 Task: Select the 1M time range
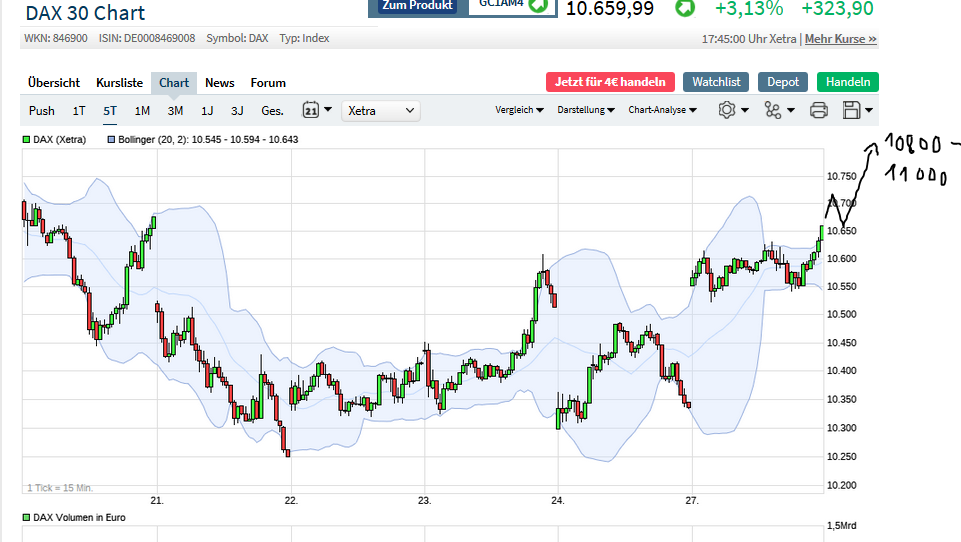point(142,111)
